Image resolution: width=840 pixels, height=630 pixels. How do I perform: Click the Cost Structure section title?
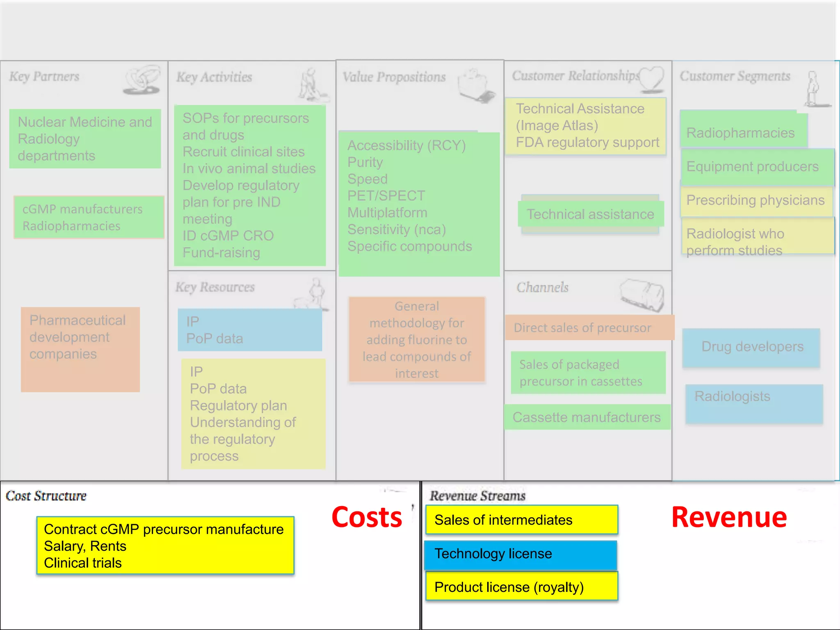[46, 496]
